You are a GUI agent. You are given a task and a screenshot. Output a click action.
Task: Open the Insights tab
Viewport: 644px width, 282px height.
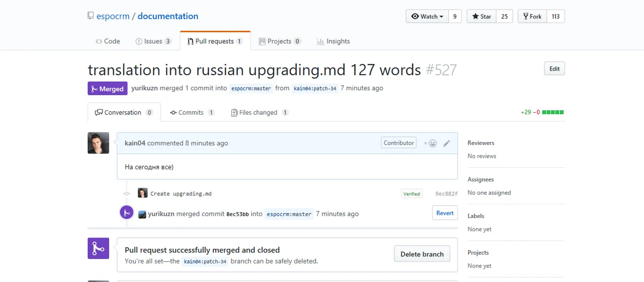[x=333, y=41]
